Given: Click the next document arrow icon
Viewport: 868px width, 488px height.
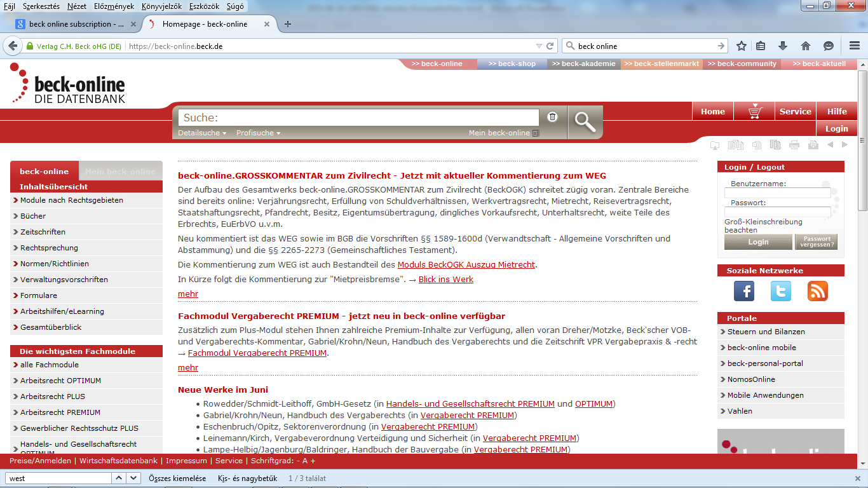Looking at the screenshot, I should pos(844,145).
